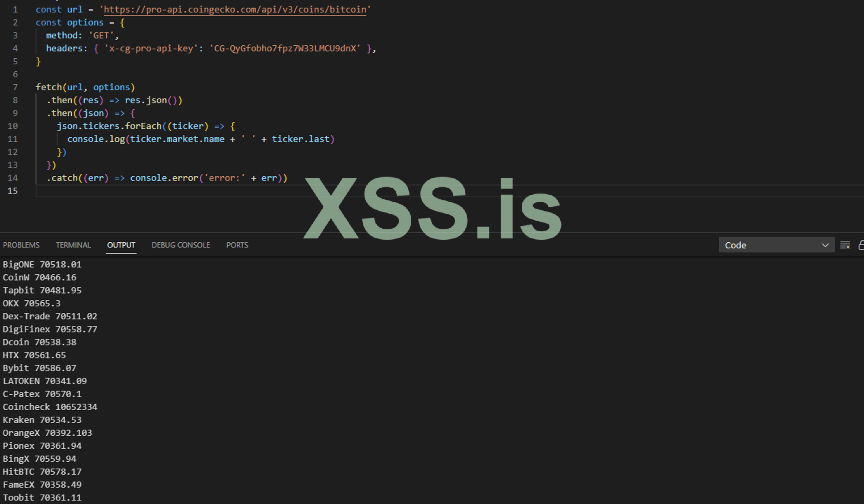This screenshot has width=864, height=504.
Task: Click the CoinGecko API URL link
Action: click(235, 10)
